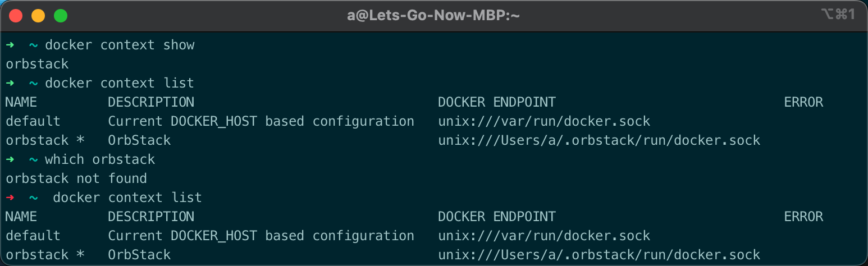Click the last DESCRIPTION column header
Screen dimensions: 868x266
tap(150, 217)
